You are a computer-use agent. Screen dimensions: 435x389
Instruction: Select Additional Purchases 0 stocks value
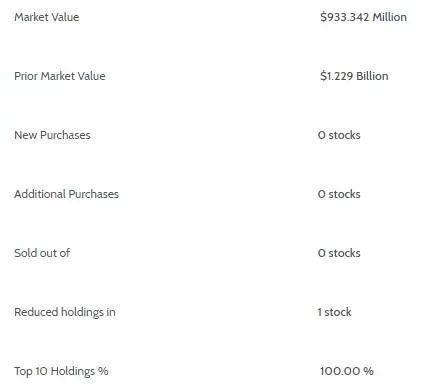click(339, 194)
